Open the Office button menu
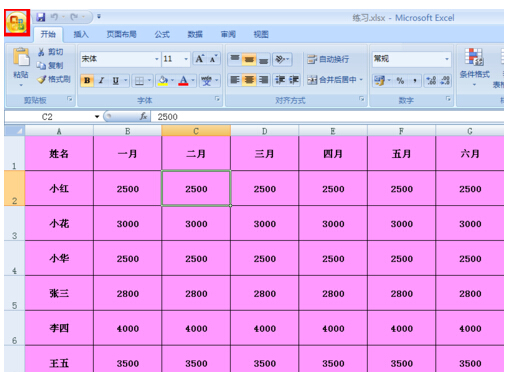This screenshot has width=518, height=372. 17,22
